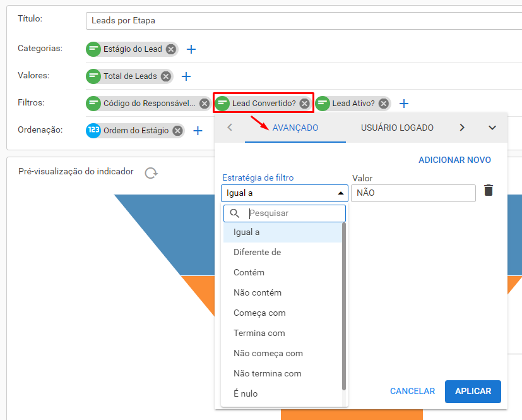Remove the Ordem do Estágio ordering chip

[177, 131]
